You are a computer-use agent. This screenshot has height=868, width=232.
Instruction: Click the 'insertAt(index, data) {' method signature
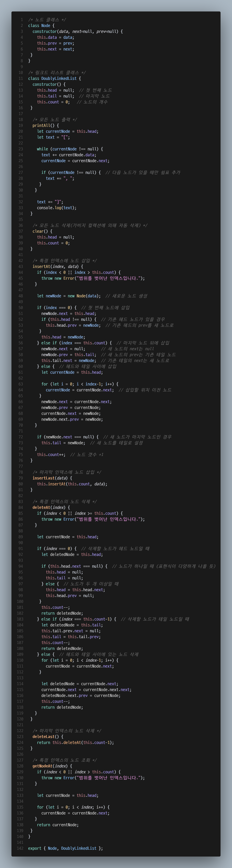58,267
